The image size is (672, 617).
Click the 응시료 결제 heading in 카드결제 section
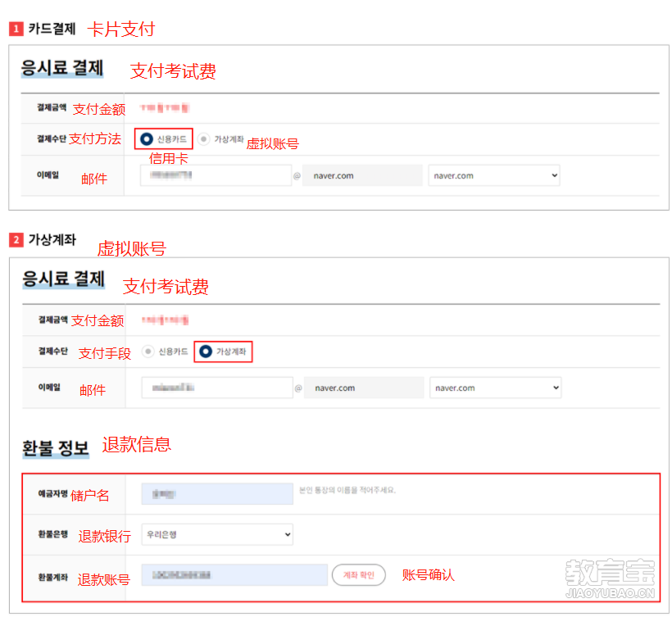pyautogui.click(x=62, y=68)
